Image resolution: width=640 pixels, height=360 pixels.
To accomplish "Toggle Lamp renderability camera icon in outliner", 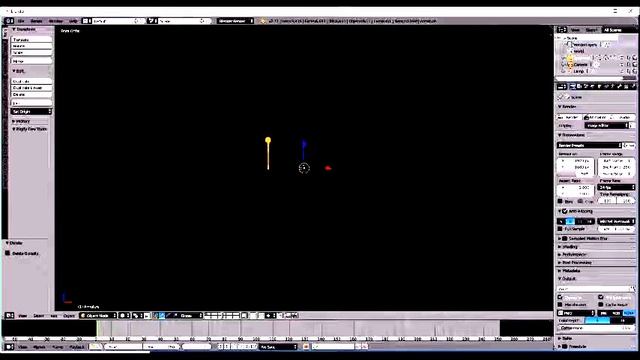I will tap(634, 71).
